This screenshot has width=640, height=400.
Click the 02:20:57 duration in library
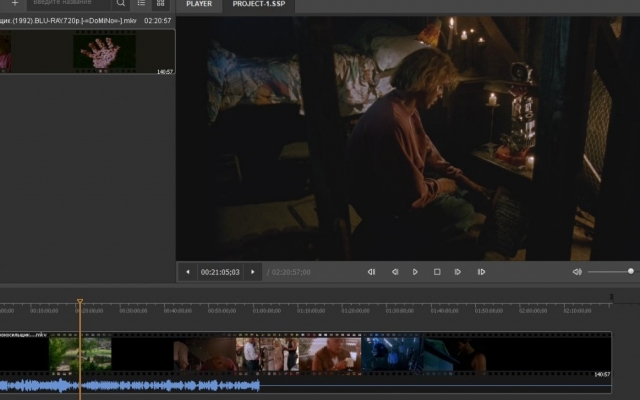click(x=158, y=20)
